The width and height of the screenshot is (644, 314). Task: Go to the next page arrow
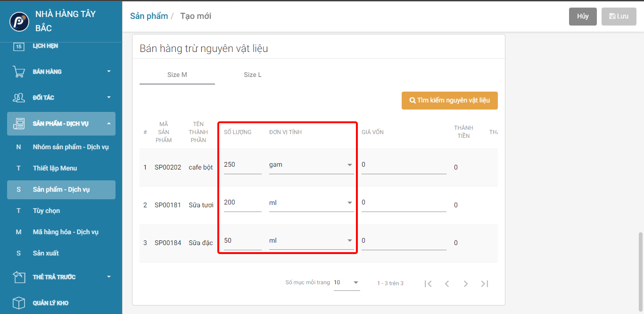(x=466, y=283)
